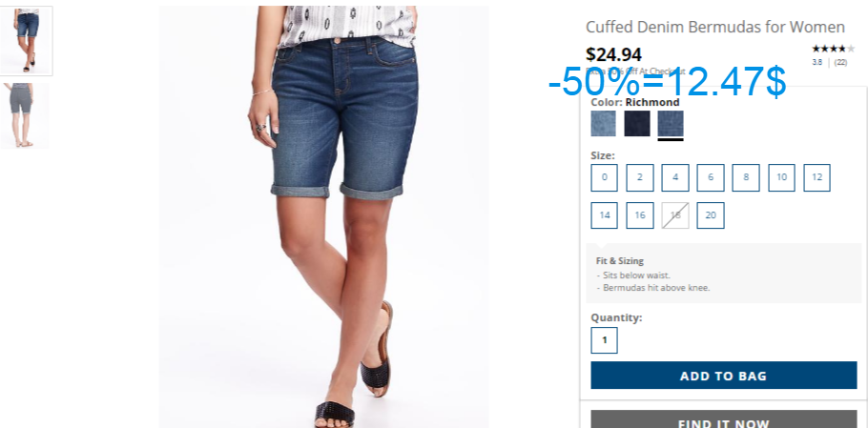Choose the dark navy color swatch
This screenshot has width=868, height=428.
(x=637, y=123)
